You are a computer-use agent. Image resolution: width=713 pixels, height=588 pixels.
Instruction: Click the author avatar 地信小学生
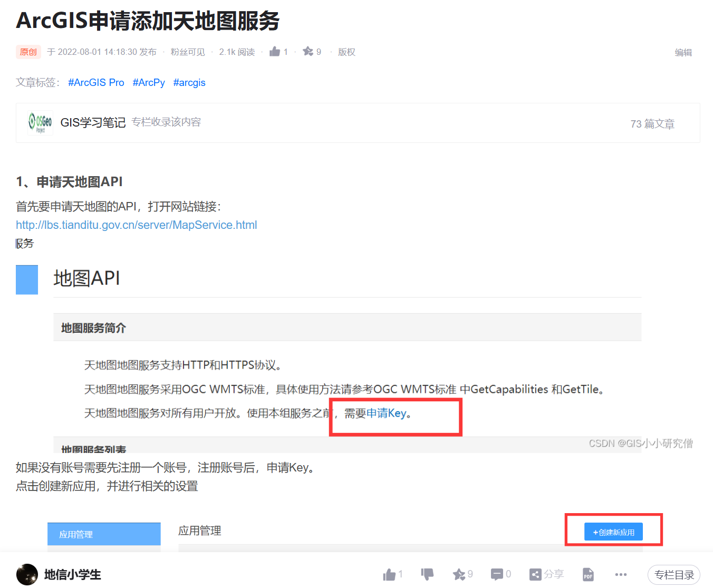pos(27,574)
